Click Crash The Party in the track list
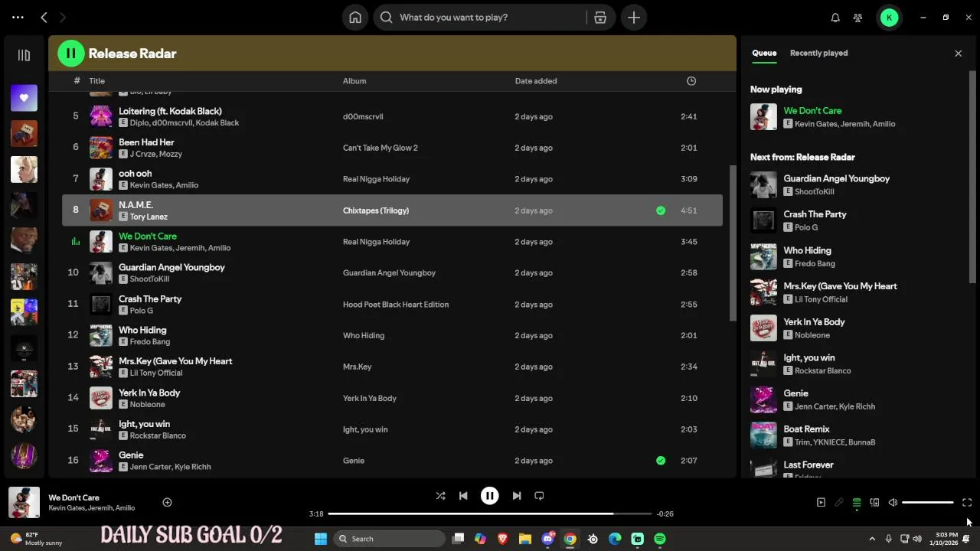This screenshot has width=980, height=551. coord(150,298)
